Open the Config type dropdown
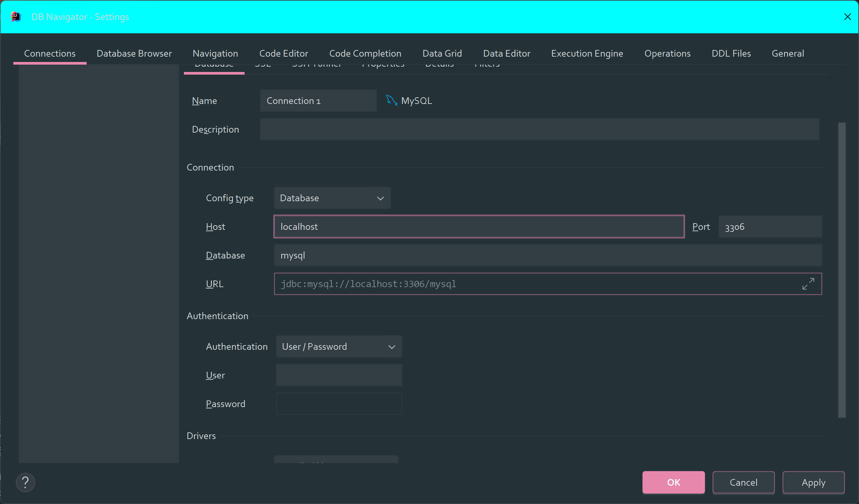859x504 pixels. (x=332, y=198)
